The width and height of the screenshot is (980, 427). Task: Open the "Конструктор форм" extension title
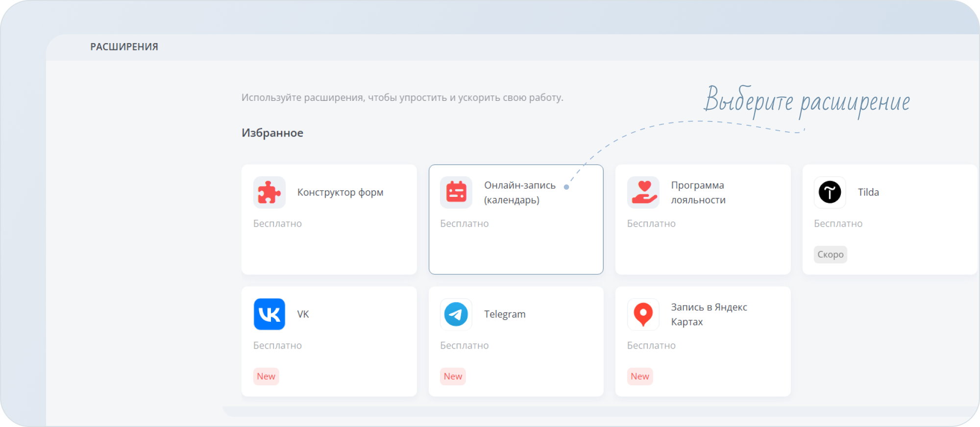click(x=340, y=192)
